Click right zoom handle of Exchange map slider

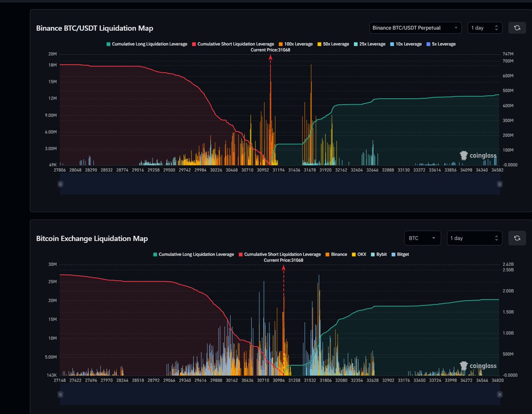500,394
